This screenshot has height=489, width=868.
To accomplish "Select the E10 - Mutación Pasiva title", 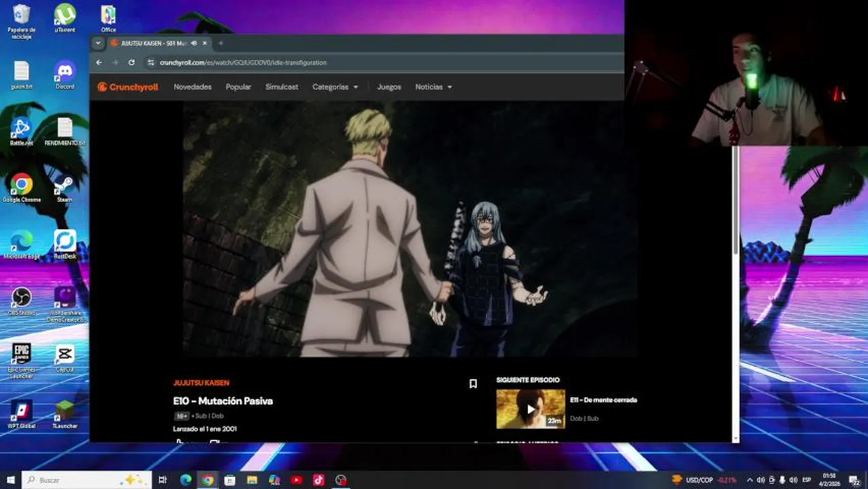I will click(223, 401).
